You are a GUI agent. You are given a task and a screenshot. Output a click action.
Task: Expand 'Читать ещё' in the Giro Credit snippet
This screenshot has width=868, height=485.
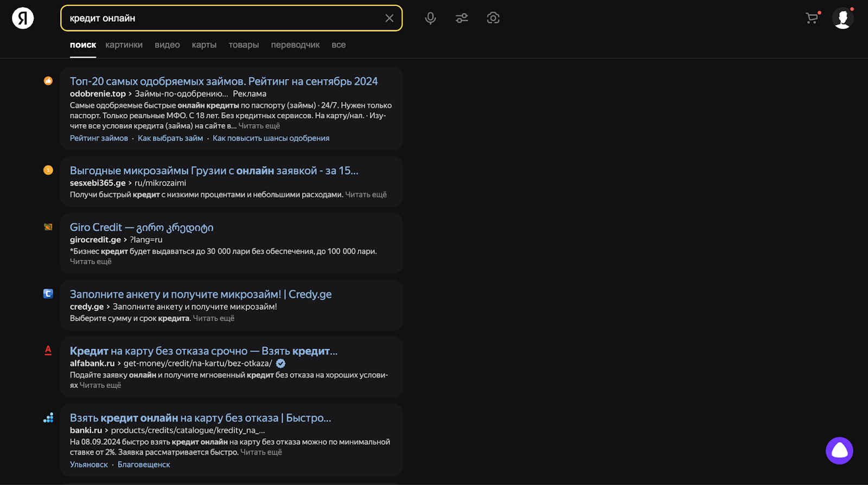91,261
